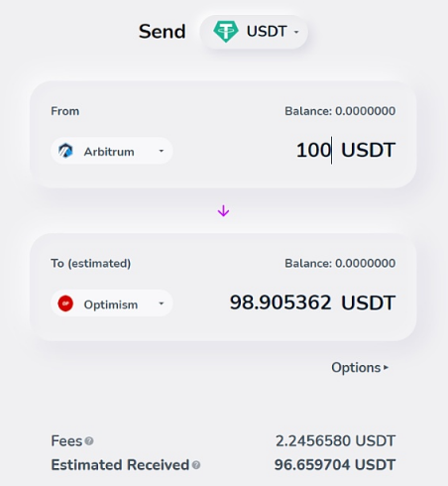
Task: Click the help icon beside Estimated Received
Action: [x=196, y=465]
